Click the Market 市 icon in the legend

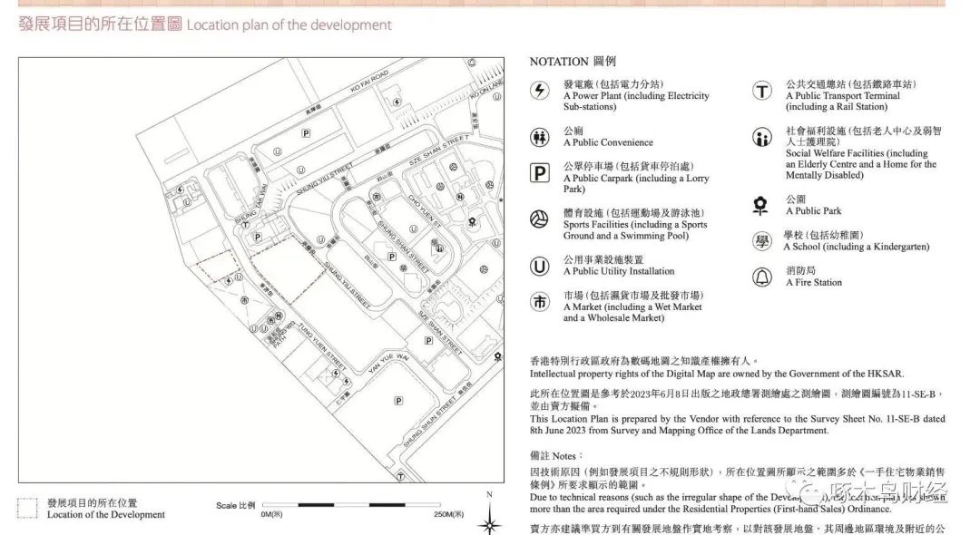(539, 299)
